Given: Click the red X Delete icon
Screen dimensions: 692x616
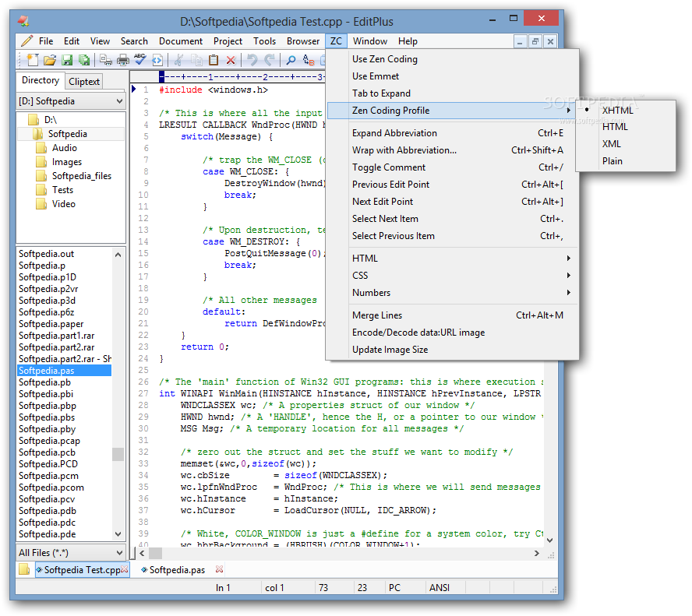Looking at the screenshot, I should tap(231, 60).
